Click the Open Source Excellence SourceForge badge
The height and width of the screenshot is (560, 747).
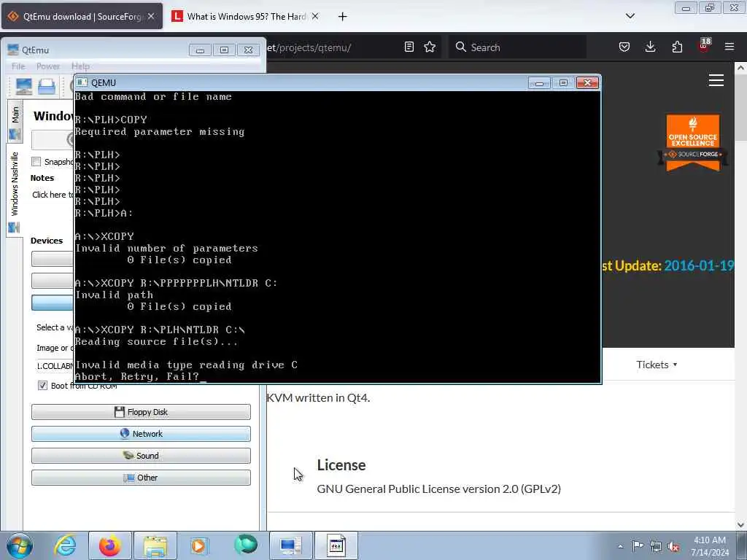click(x=693, y=142)
